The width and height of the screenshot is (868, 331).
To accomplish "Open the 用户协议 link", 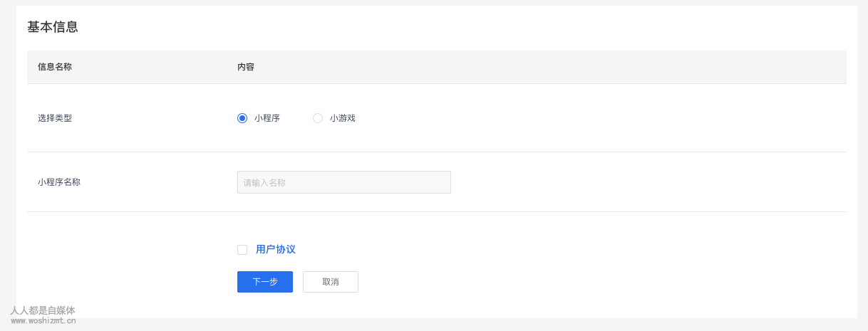I will tap(276, 250).
